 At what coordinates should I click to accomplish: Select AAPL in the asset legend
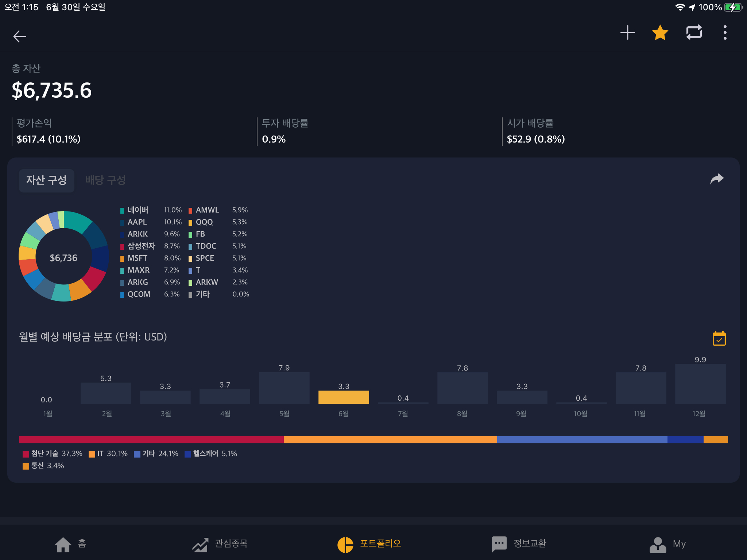(137, 222)
